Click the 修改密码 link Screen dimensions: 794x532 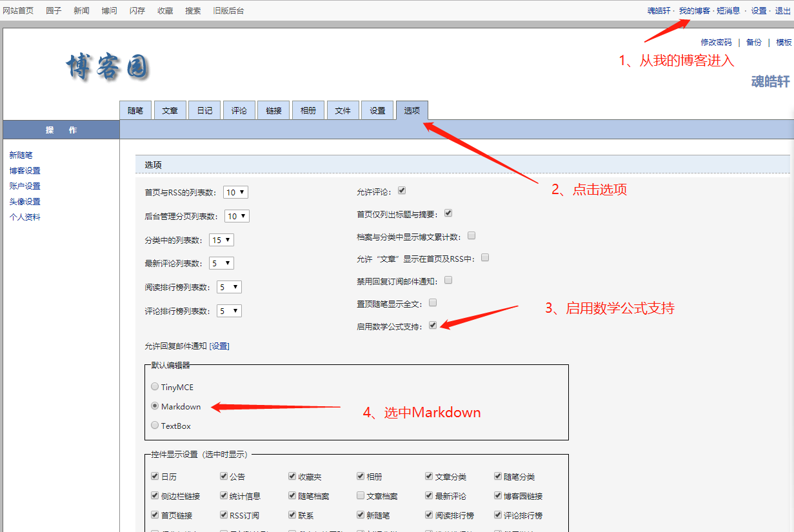[x=716, y=42]
